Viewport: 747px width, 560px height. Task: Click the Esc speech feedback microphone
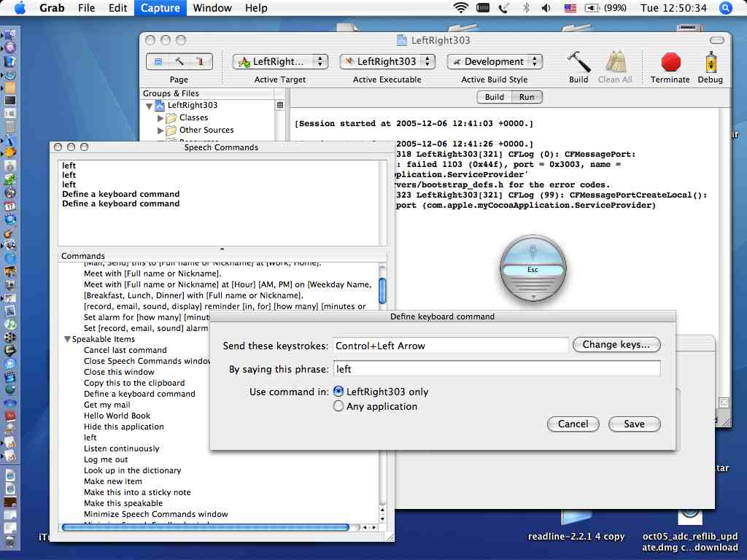click(x=533, y=269)
